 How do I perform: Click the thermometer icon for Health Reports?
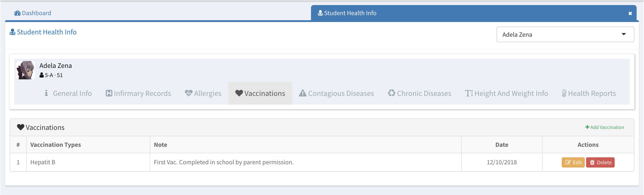click(x=564, y=93)
